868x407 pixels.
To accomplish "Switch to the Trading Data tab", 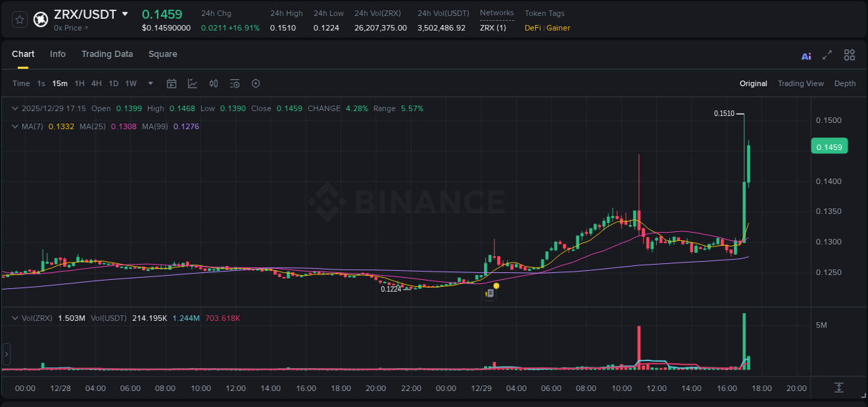I will [107, 53].
